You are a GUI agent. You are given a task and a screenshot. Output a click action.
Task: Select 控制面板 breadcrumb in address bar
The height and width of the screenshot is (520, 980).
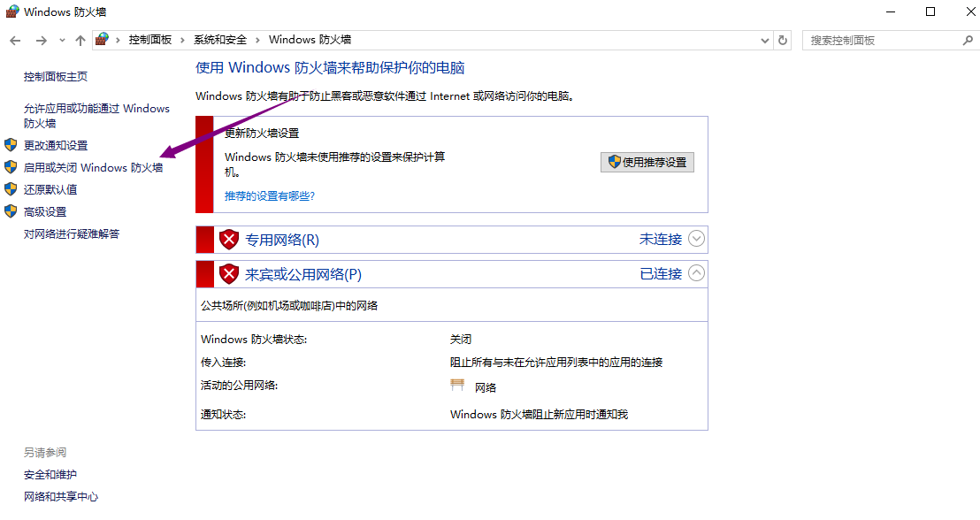tap(150, 40)
